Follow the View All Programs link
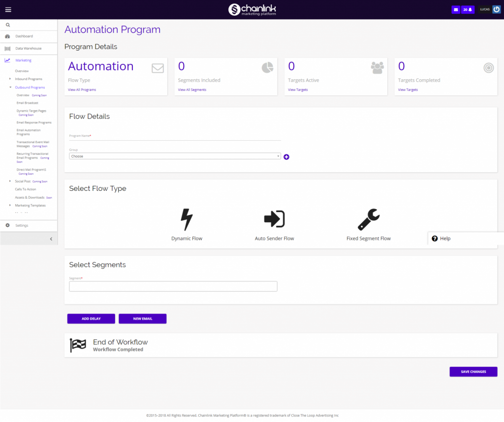Image resolution: width=504 pixels, height=422 pixels. tap(82, 90)
